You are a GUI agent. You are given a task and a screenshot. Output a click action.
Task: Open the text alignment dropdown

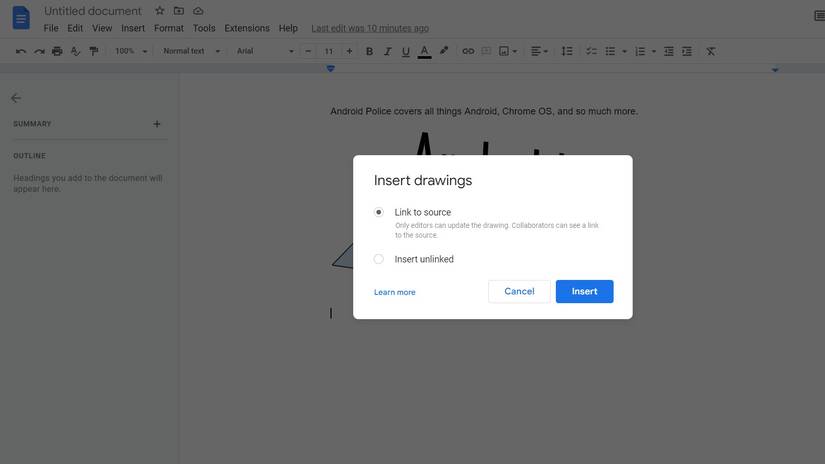pyautogui.click(x=539, y=51)
